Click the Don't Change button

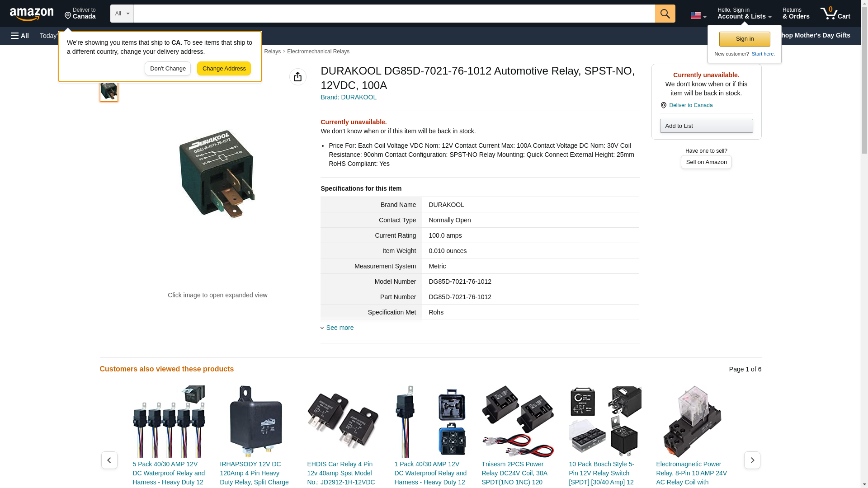tap(168, 69)
